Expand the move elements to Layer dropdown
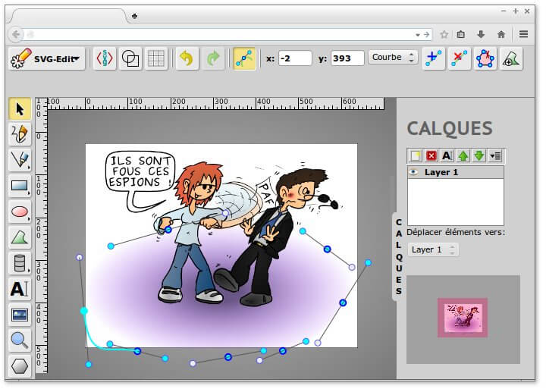Image resolution: width=546 pixels, height=392 pixels. tap(432, 249)
